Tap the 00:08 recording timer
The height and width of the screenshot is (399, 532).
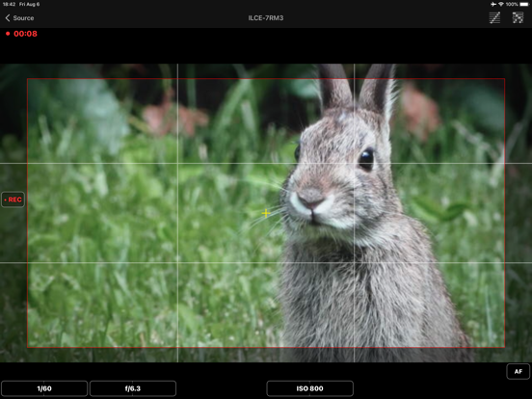click(x=25, y=34)
